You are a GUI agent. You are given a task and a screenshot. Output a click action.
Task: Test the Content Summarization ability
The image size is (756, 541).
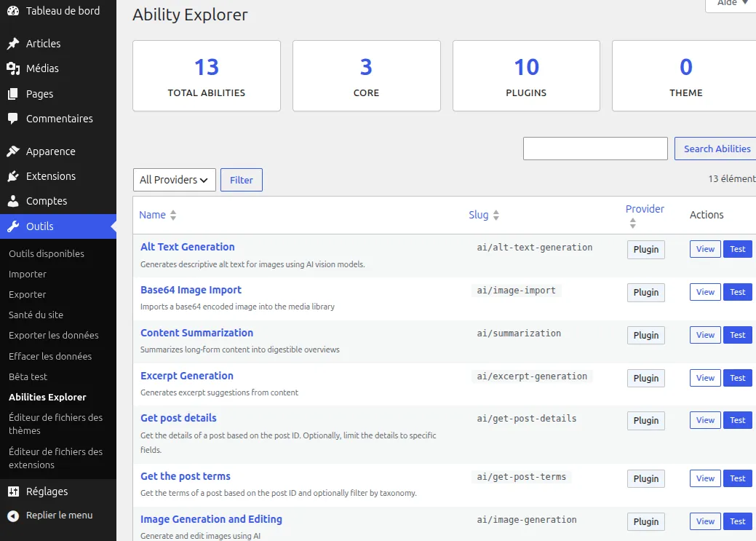click(x=737, y=335)
